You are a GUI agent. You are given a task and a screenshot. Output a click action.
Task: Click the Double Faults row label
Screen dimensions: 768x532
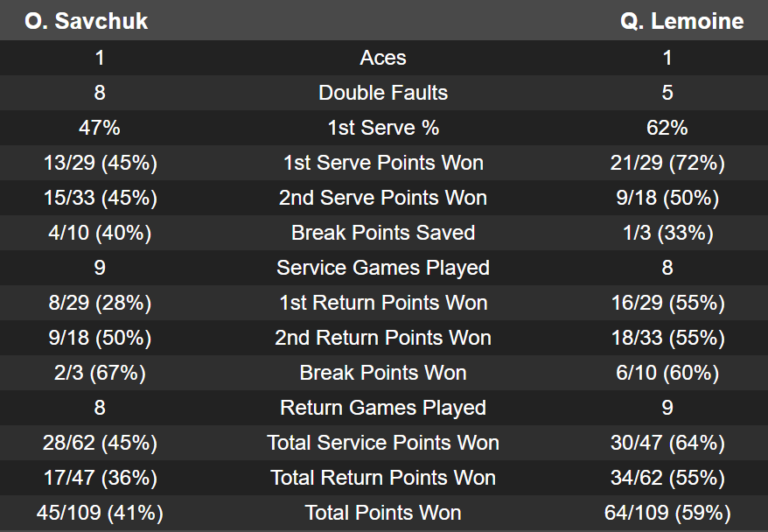click(x=383, y=93)
